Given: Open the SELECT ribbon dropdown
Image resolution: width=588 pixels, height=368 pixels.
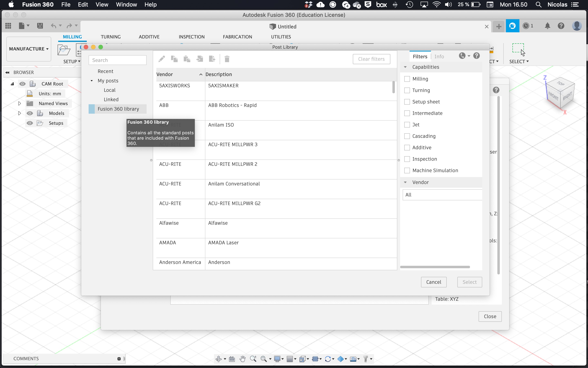Looking at the screenshot, I should [x=519, y=62].
